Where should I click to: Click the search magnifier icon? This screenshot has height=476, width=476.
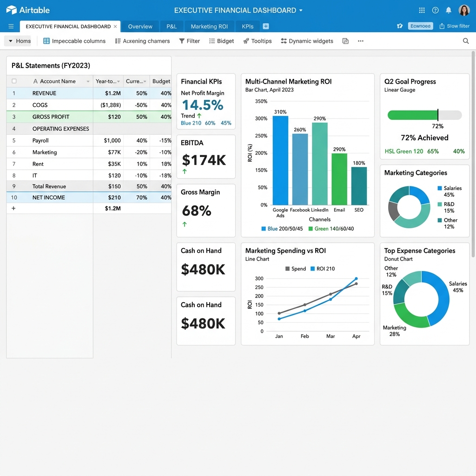tap(466, 41)
